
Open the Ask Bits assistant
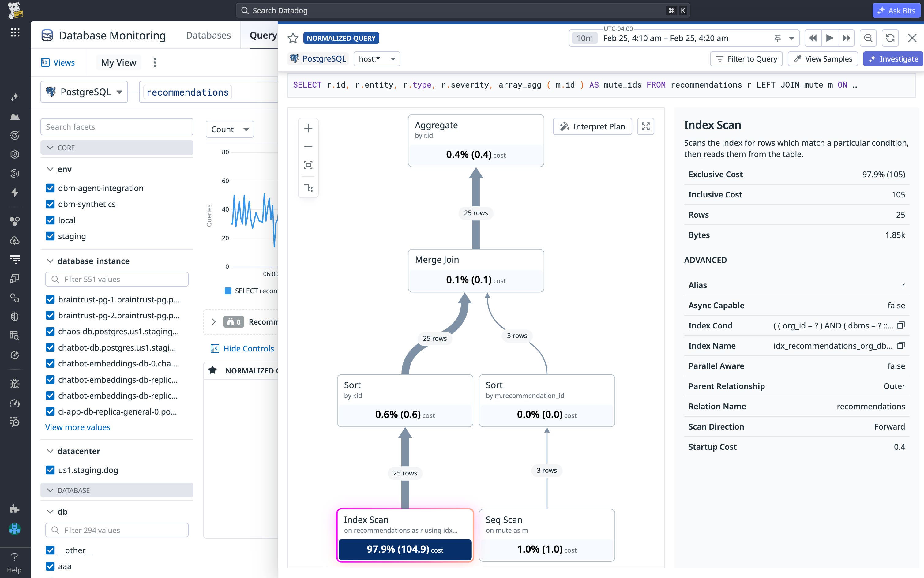pos(896,10)
